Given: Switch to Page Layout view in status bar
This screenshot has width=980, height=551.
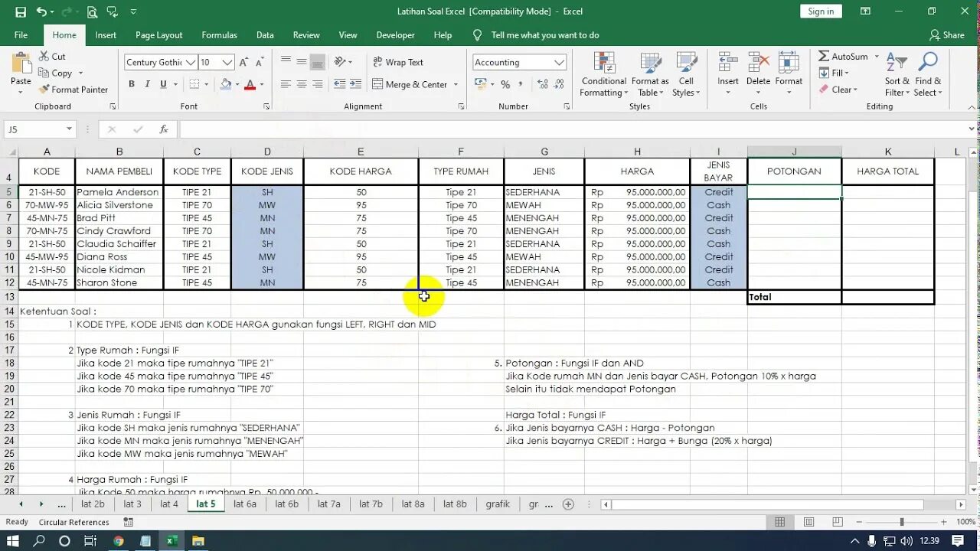Looking at the screenshot, I should 809,522.
